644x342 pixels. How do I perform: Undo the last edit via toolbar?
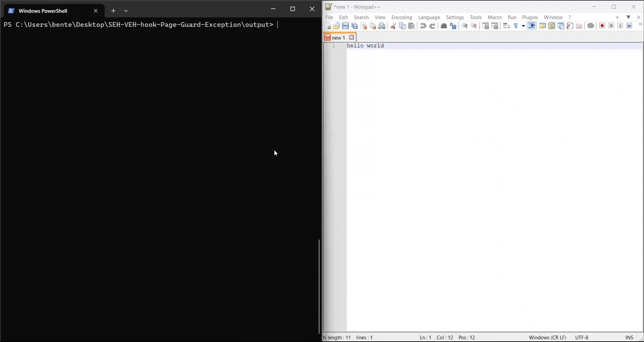[x=423, y=26]
